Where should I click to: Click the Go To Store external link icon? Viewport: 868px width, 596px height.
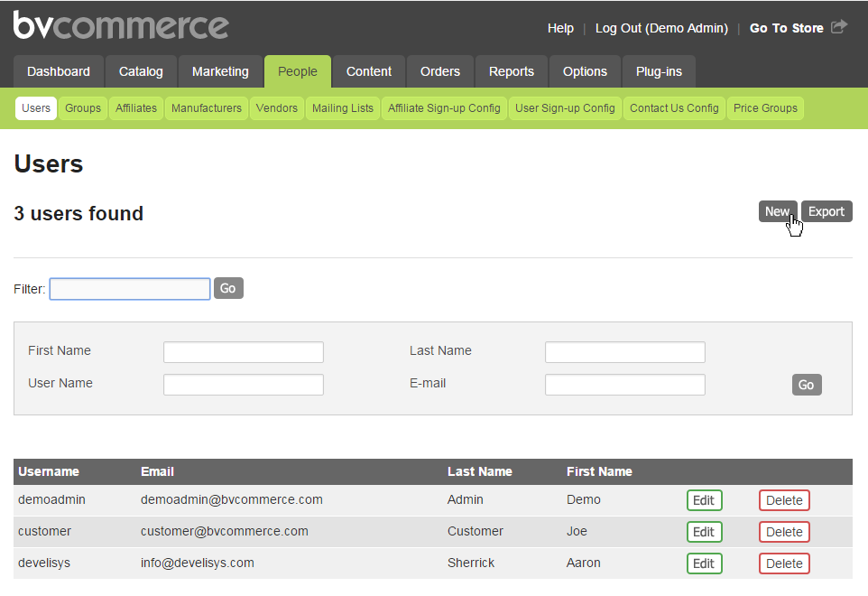coord(845,27)
